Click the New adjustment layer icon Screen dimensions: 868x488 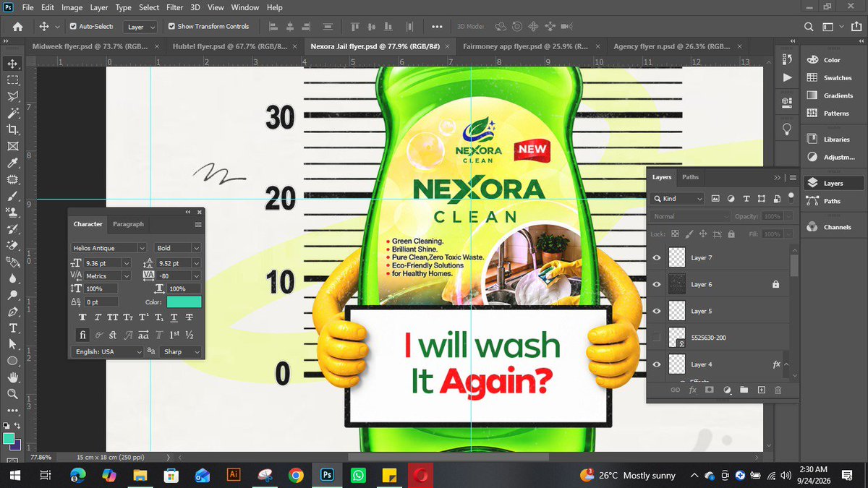click(x=727, y=390)
